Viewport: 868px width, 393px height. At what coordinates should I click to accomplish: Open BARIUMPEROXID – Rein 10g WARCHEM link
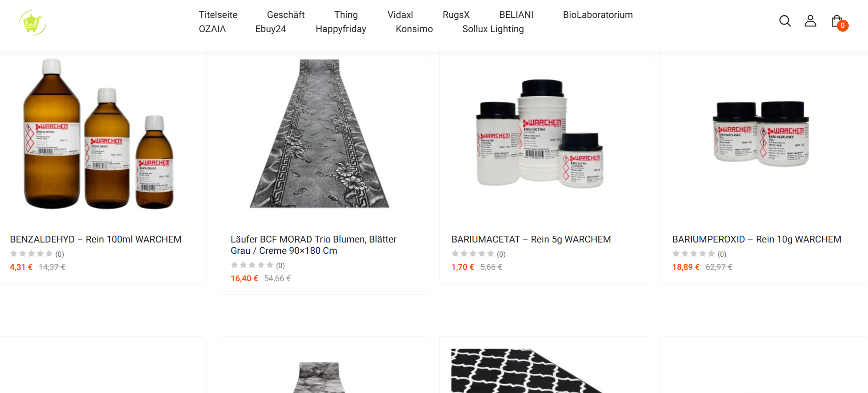coord(756,239)
